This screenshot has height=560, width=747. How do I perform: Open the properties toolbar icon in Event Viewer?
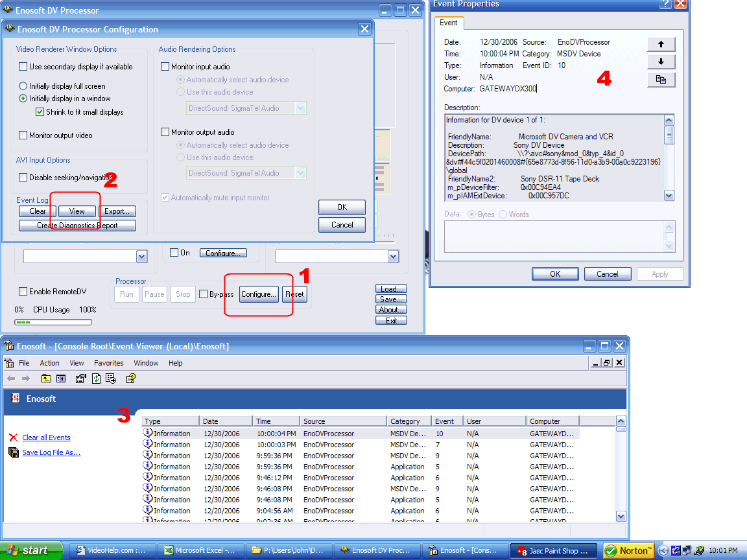click(81, 379)
